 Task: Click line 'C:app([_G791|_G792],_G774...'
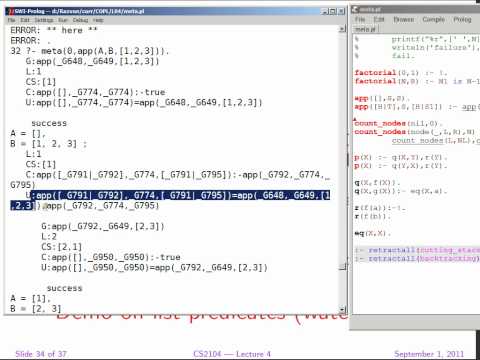(177, 175)
